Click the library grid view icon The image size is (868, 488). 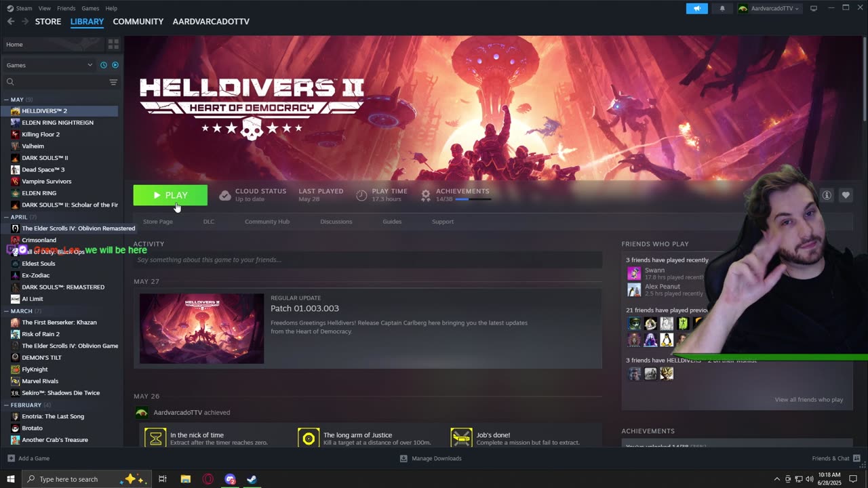[113, 44]
